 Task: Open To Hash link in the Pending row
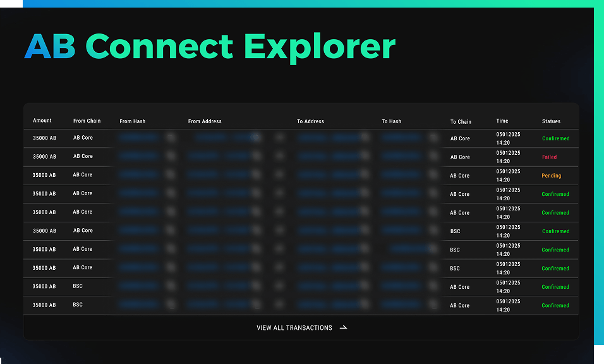coord(401,174)
